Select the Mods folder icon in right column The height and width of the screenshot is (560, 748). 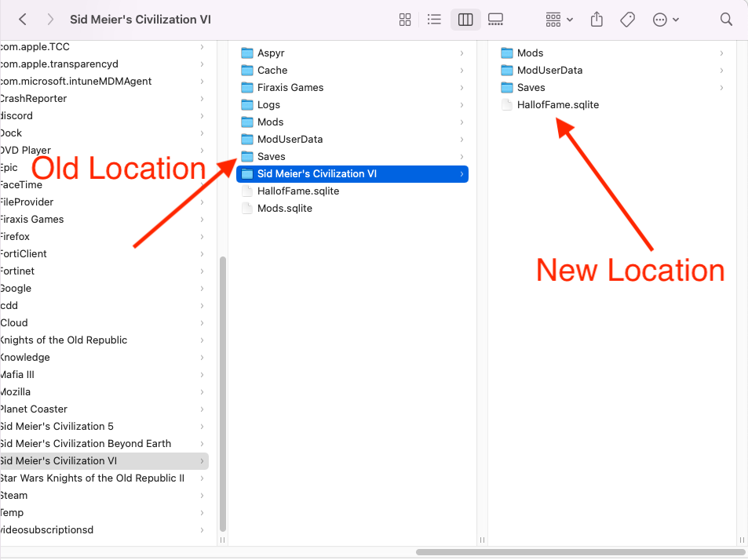coord(507,53)
